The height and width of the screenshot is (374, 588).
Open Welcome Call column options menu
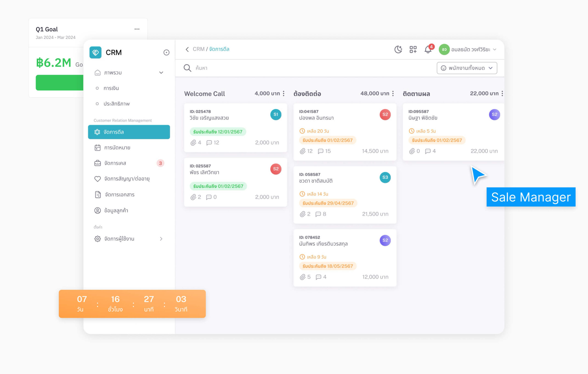coord(283,93)
